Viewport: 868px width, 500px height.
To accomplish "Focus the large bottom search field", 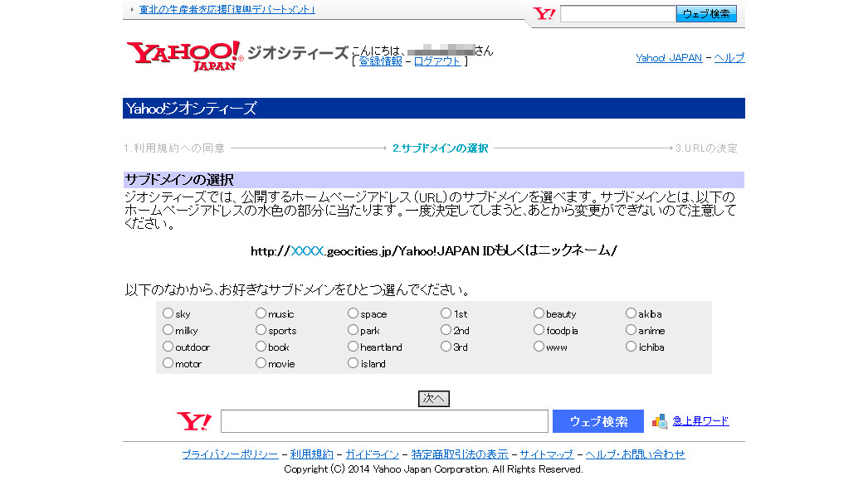I will point(384,421).
